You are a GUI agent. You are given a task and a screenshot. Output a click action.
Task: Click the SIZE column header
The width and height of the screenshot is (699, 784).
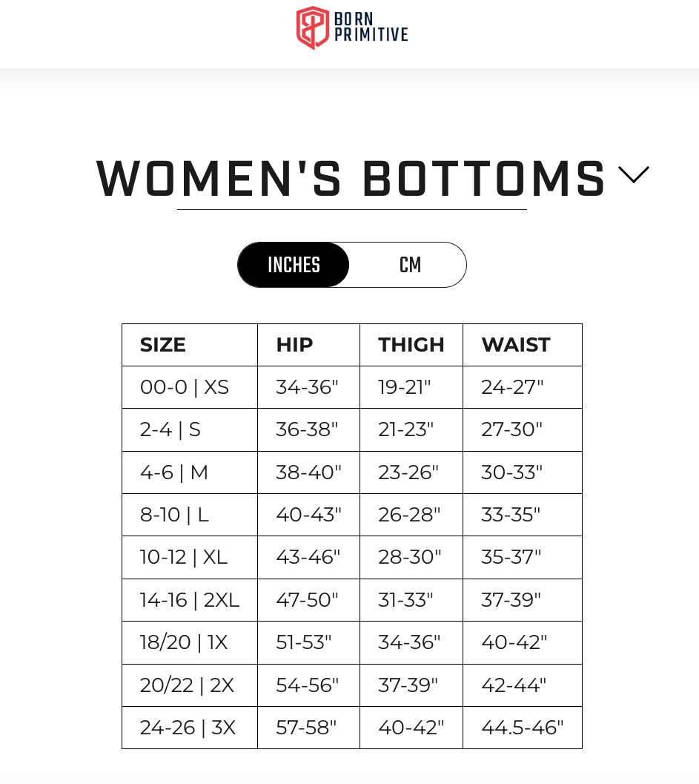[163, 345]
